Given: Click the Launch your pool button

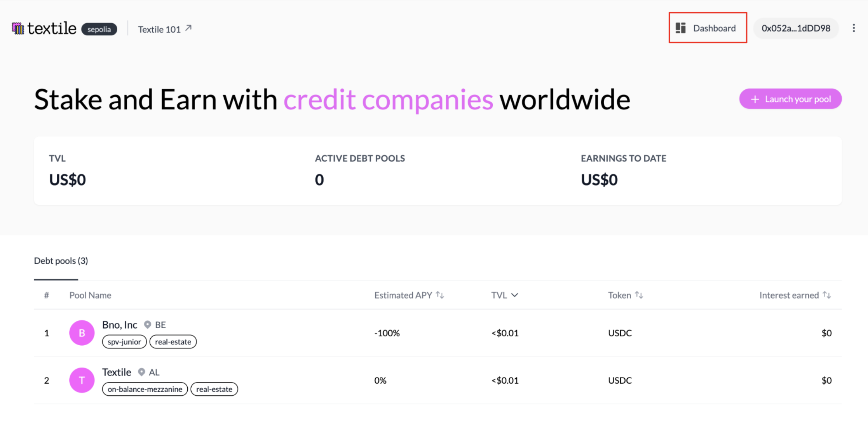Looking at the screenshot, I should [x=790, y=99].
